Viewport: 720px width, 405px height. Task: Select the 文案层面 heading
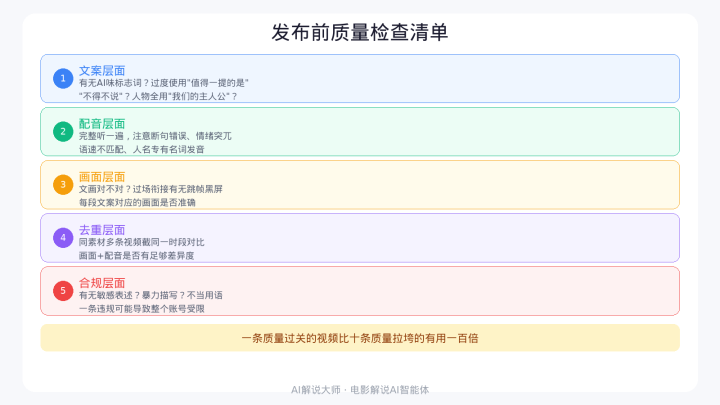pos(102,70)
